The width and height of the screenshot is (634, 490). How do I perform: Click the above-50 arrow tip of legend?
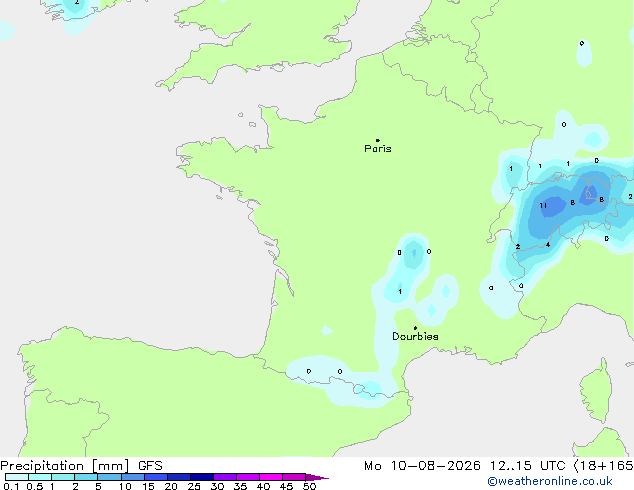317,477
